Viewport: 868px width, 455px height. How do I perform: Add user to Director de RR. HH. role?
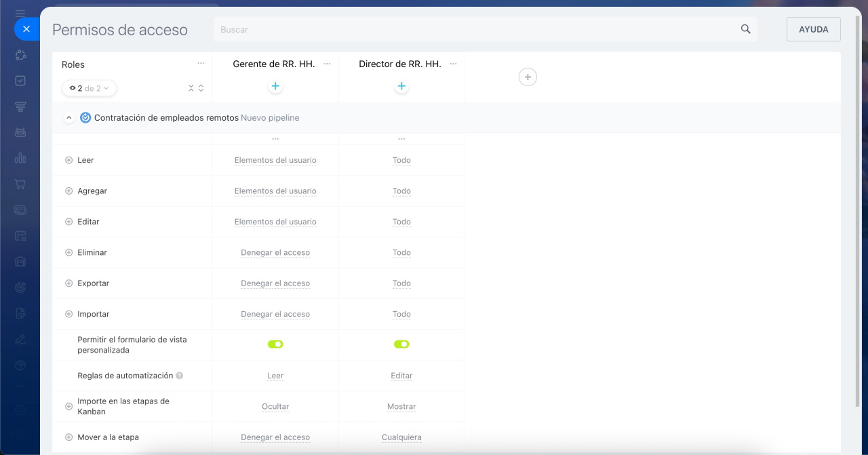click(401, 86)
